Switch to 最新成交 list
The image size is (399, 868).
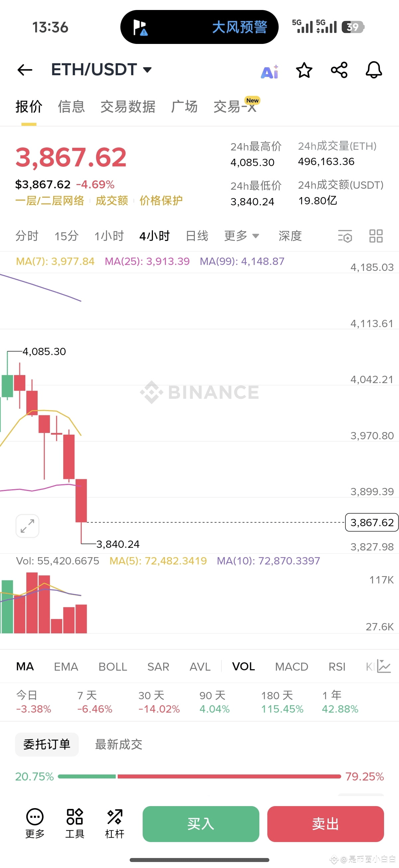118,744
